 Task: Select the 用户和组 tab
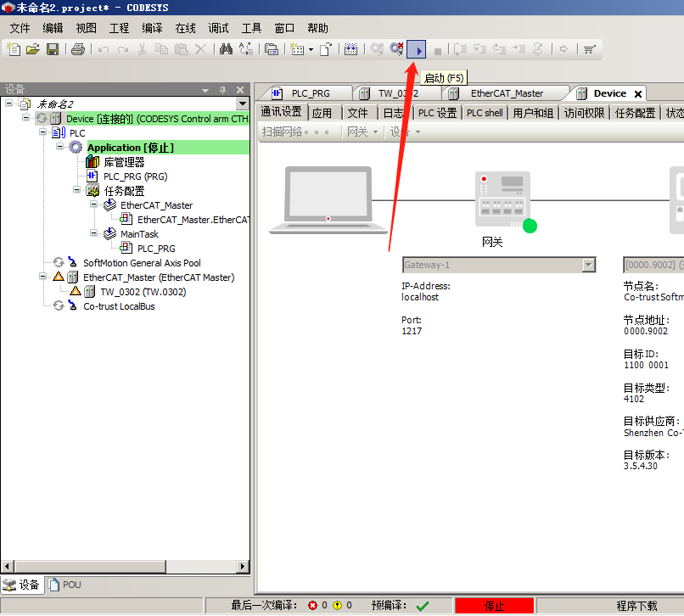coord(533,113)
